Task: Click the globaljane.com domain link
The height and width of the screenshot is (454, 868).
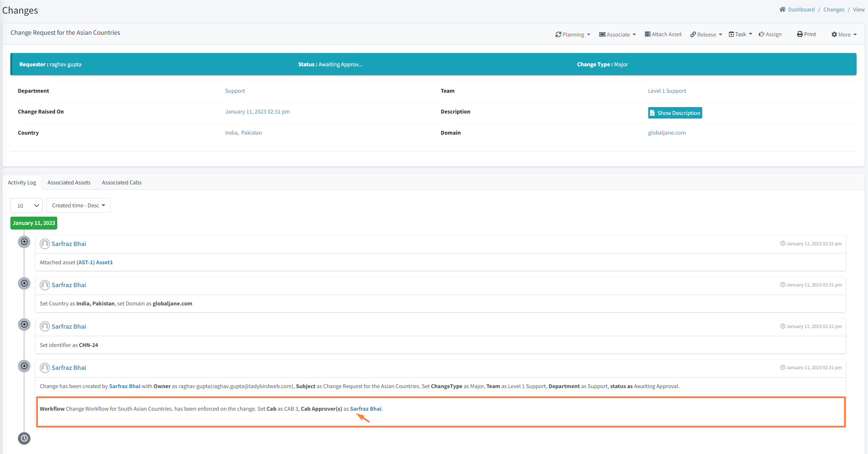Action: [666, 132]
